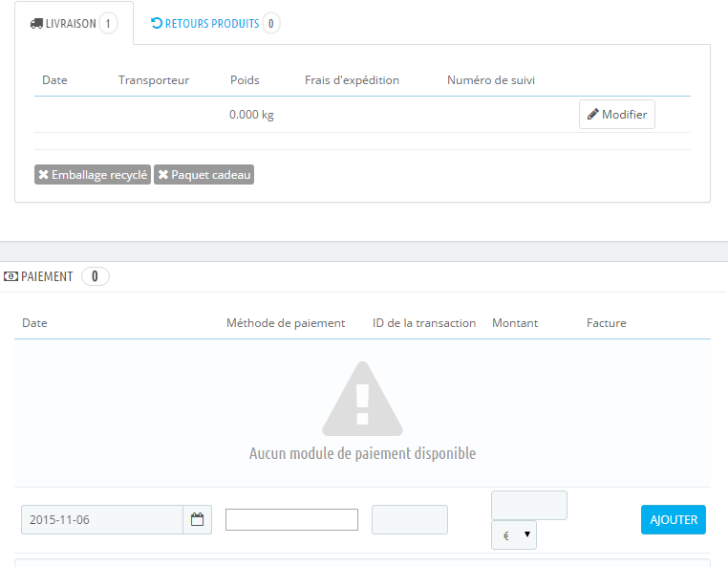Click the 0.000 kg weight value
This screenshot has width=728, height=567.
[x=251, y=115]
